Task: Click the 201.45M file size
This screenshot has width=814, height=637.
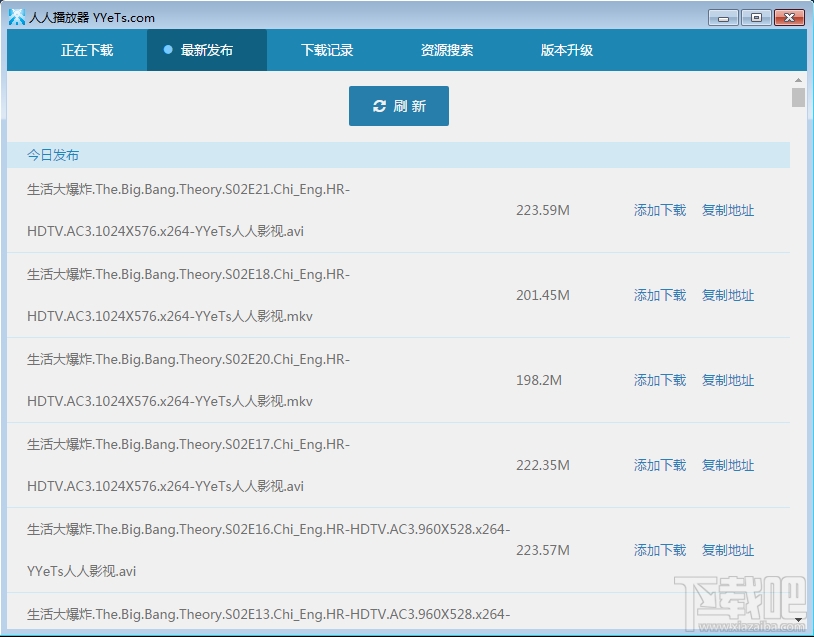Action: pos(542,295)
